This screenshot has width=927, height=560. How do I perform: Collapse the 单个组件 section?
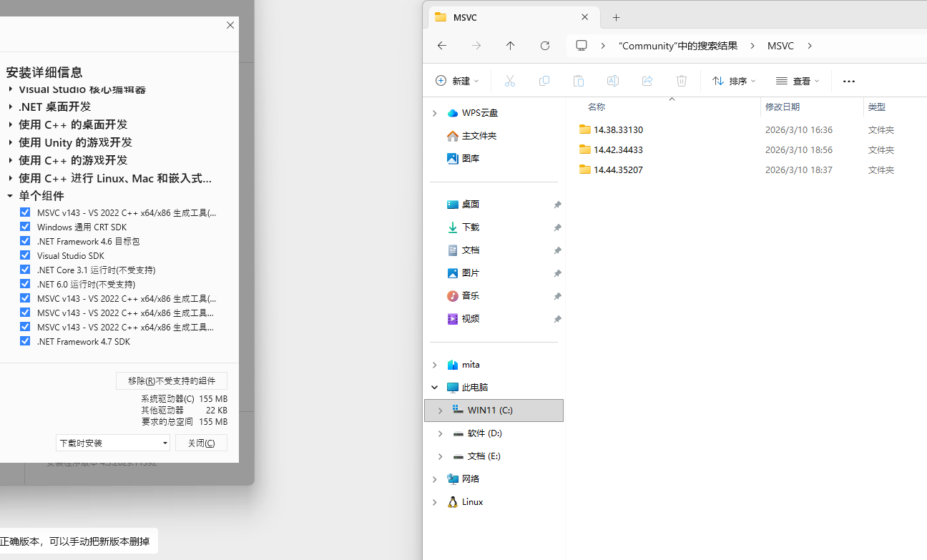click(x=11, y=196)
